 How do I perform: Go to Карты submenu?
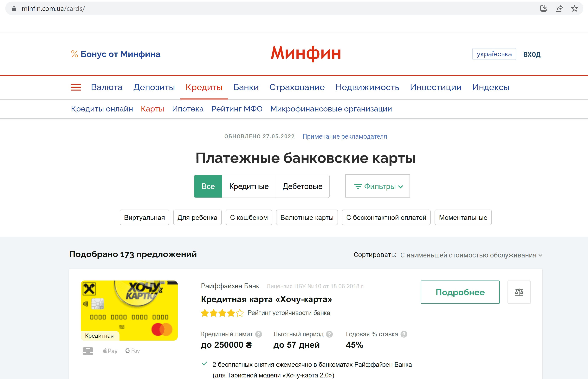[152, 109]
